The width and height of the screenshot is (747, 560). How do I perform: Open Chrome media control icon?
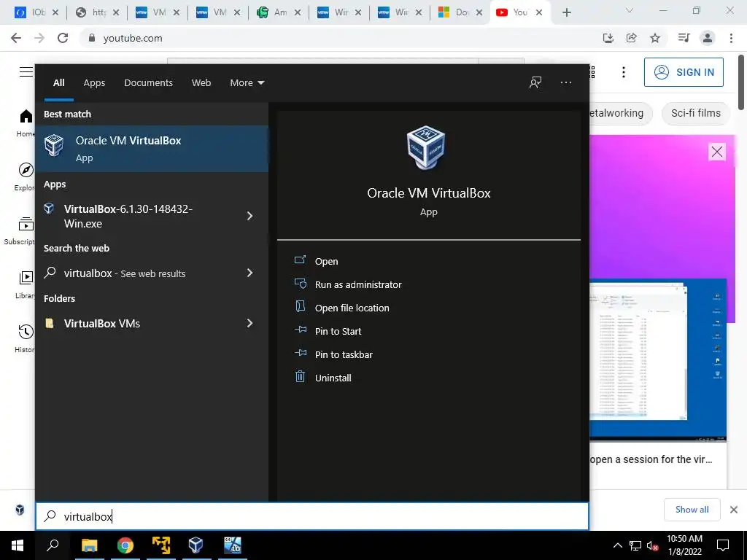pyautogui.click(x=684, y=38)
